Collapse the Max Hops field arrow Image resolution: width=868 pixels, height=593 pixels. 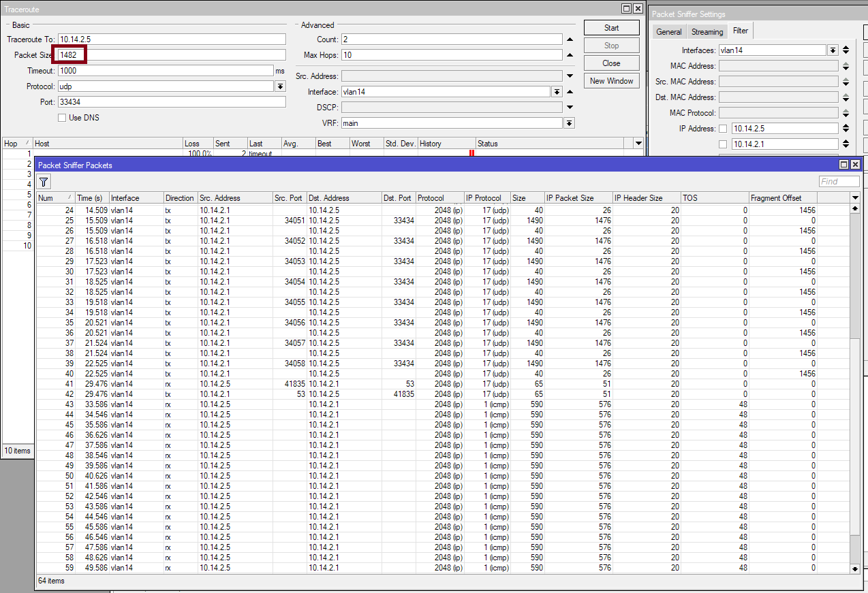click(x=570, y=55)
